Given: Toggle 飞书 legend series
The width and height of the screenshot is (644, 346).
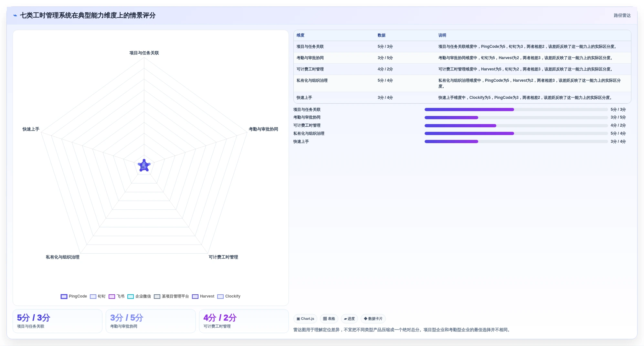Looking at the screenshot, I should pos(116,296).
